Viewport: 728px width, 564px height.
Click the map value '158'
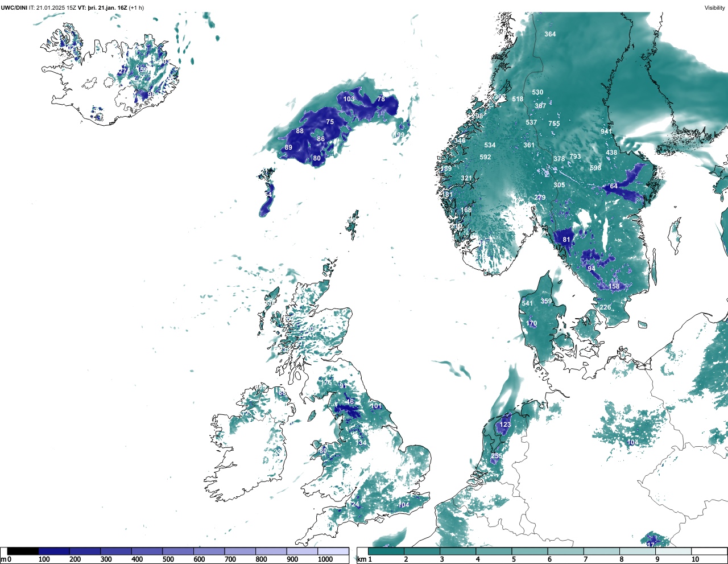614,286
